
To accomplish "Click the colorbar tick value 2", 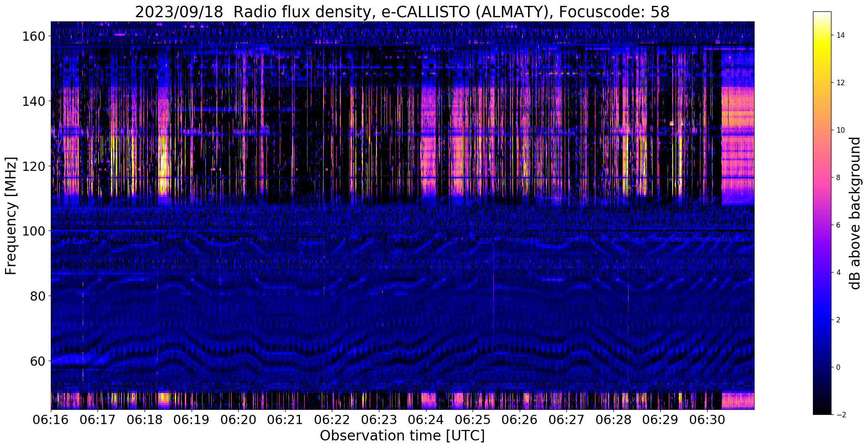I will 838,320.
